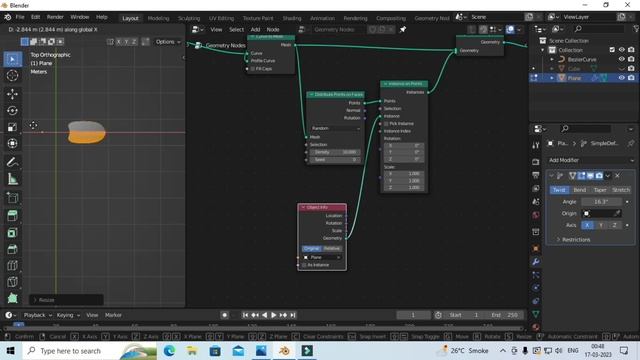The image size is (640, 360).
Task: Open File Explorer from the taskbar
Action: point(192,351)
